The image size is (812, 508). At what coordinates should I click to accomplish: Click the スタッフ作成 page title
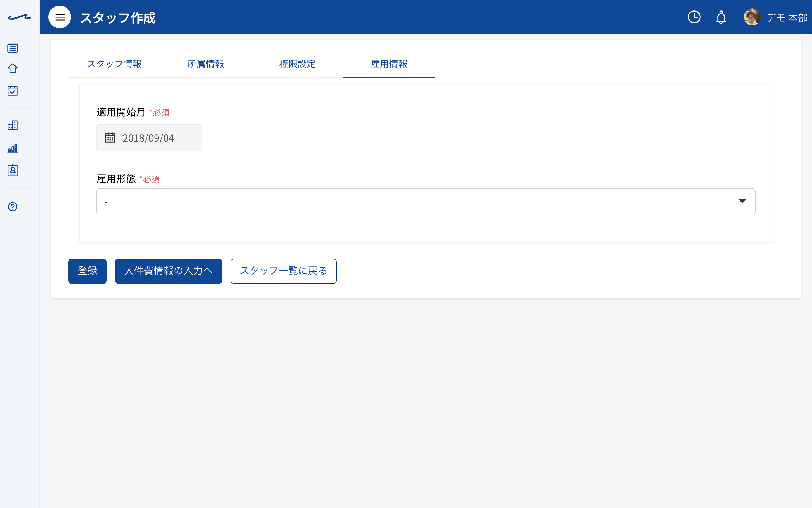click(118, 17)
